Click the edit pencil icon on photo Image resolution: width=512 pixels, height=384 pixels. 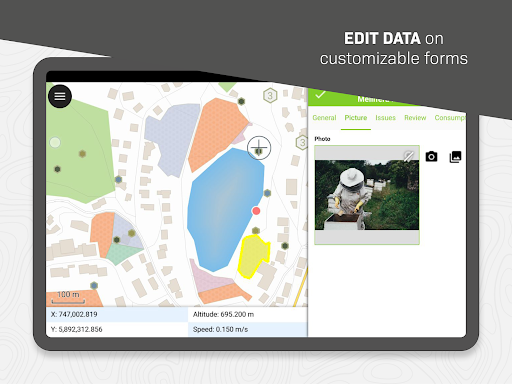(x=409, y=156)
